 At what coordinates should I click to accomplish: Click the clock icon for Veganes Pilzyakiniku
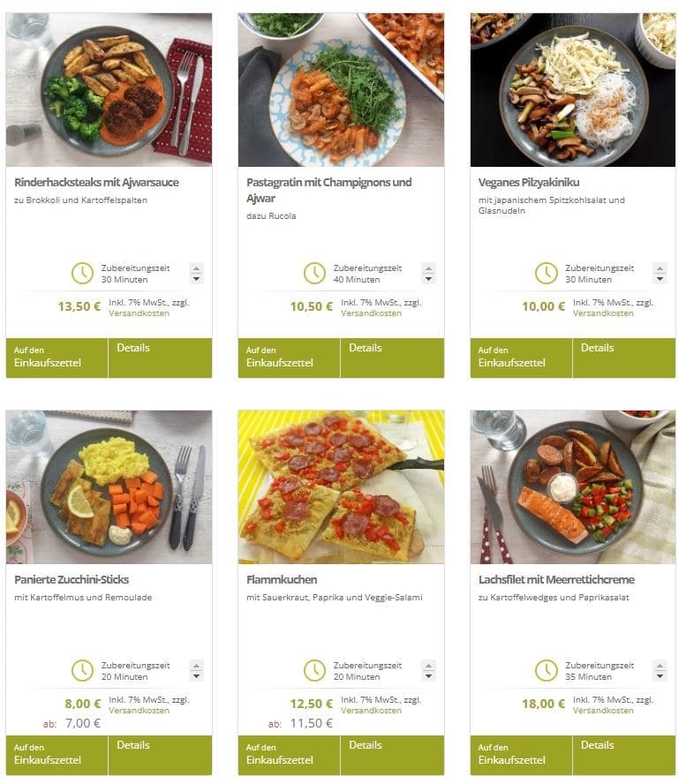pos(546,274)
